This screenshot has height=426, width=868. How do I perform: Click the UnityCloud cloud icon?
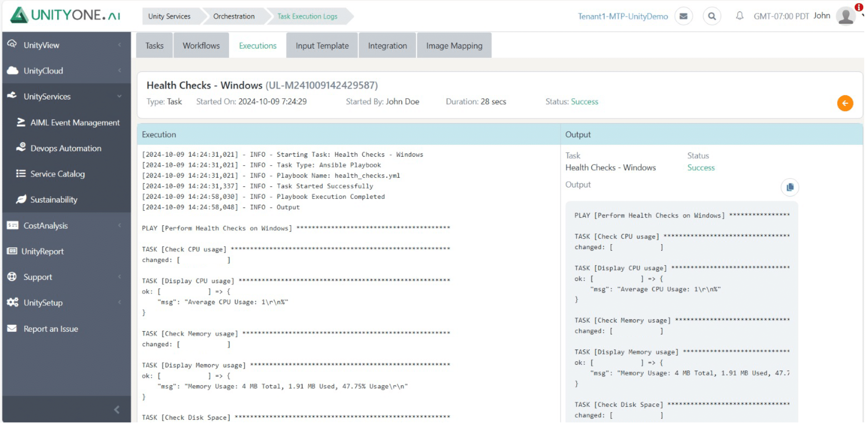(12, 70)
